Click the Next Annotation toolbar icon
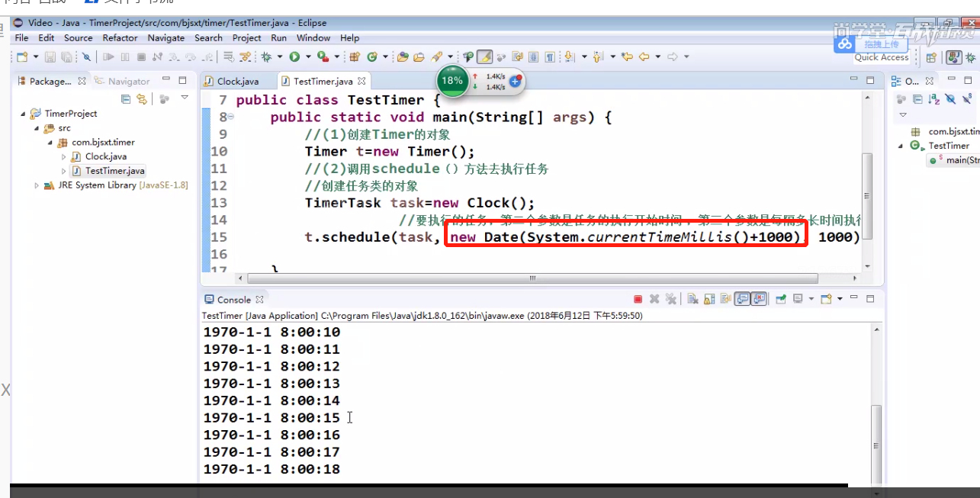 (x=568, y=57)
